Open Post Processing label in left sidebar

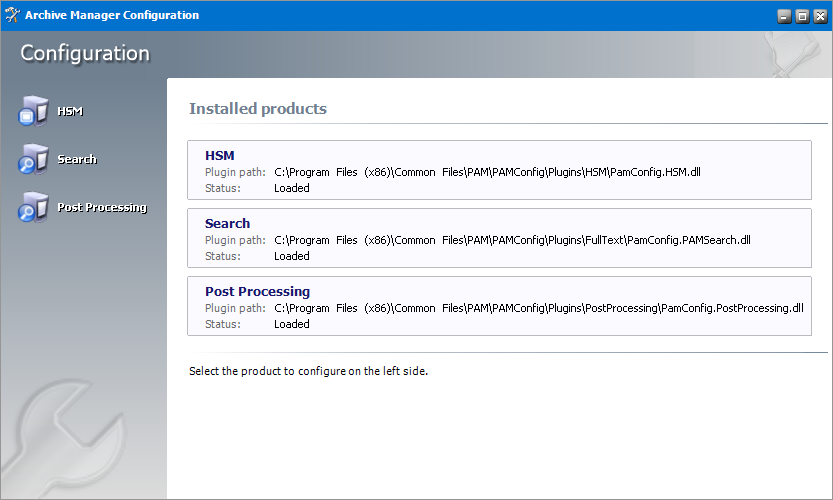tap(102, 207)
